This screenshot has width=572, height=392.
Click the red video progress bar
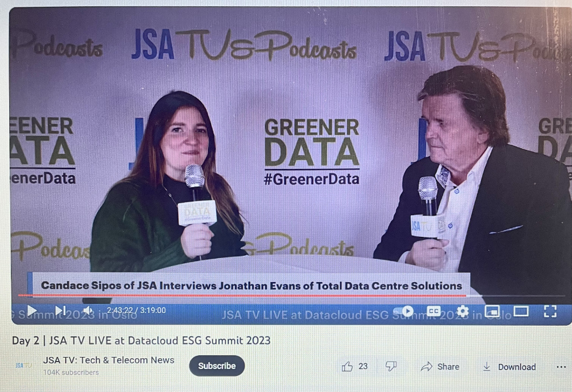[x=242, y=295]
